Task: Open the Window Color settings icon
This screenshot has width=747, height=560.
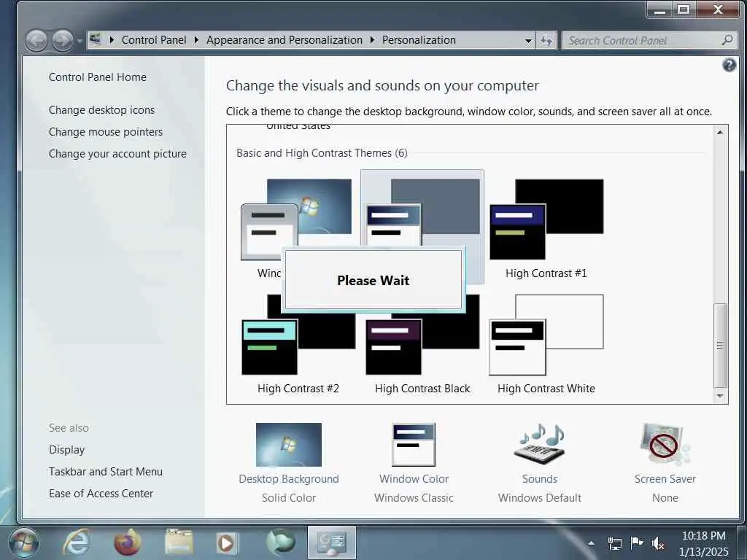Action: point(414,444)
